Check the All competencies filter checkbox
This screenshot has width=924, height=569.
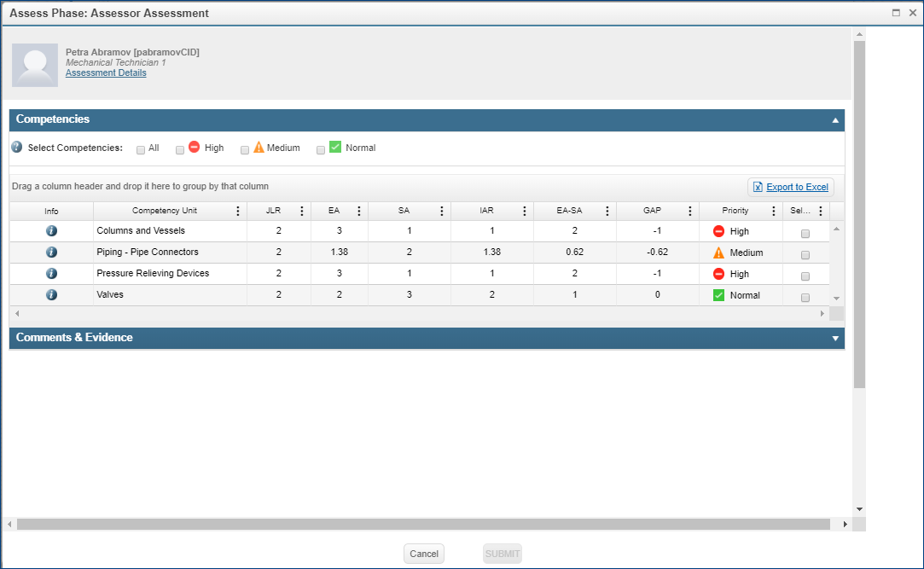[140, 148]
